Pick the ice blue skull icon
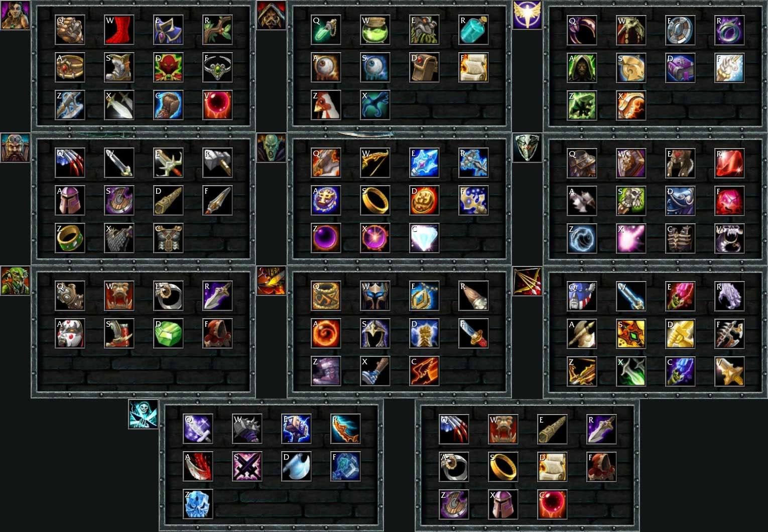The width and height of the screenshot is (768, 532). tap(198, 504)
